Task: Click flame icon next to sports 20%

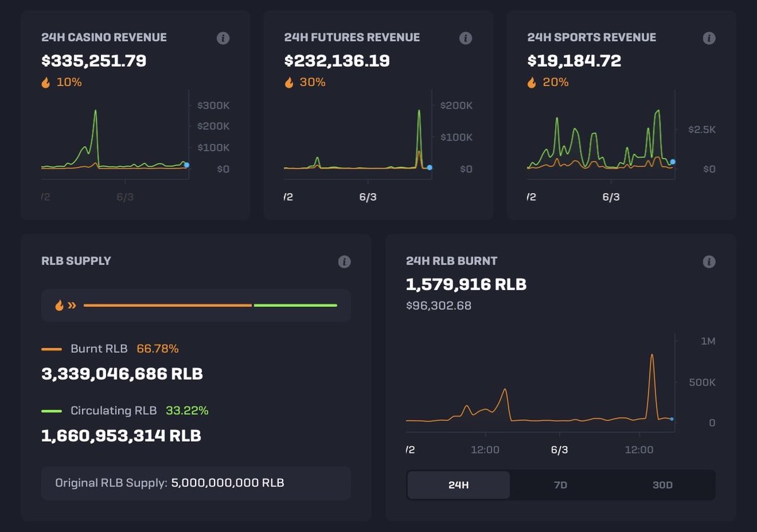Action: 532,83
